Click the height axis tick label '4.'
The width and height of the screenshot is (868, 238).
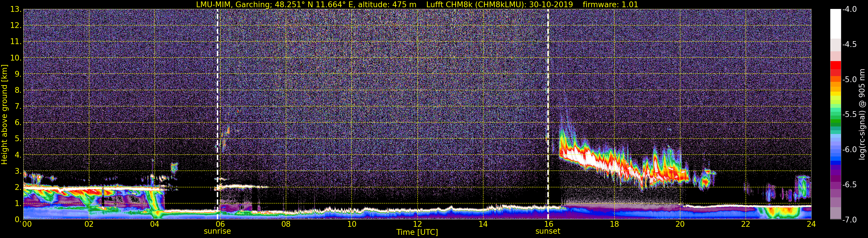[x=18, y=155]
